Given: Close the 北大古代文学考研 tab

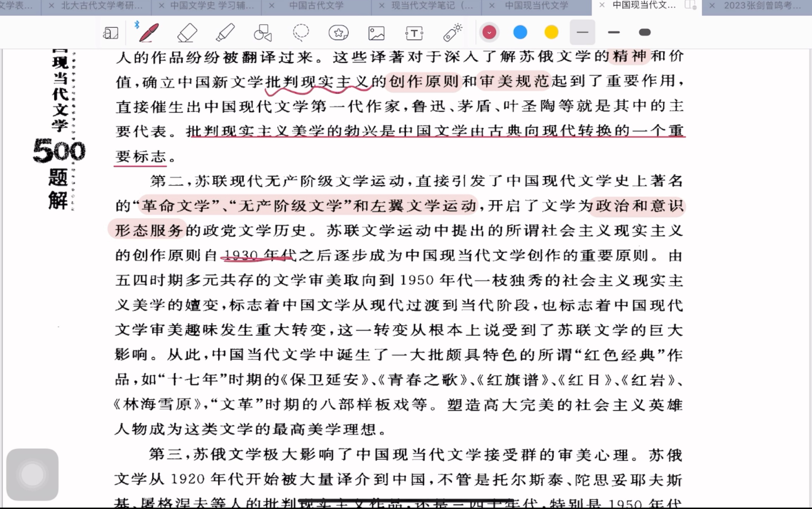Looking at the screenshot, I should 51,6.
